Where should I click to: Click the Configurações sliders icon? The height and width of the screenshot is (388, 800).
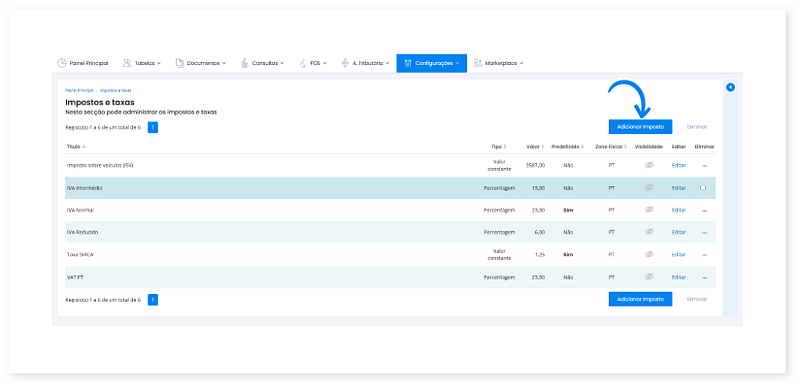pos(408,63)
